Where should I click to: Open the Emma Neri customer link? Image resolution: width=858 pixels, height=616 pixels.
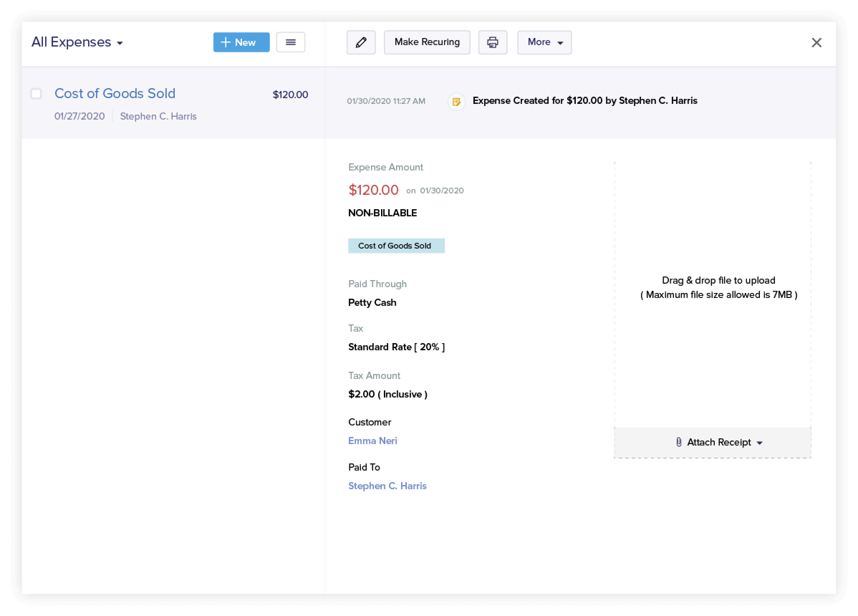[373, 441]
